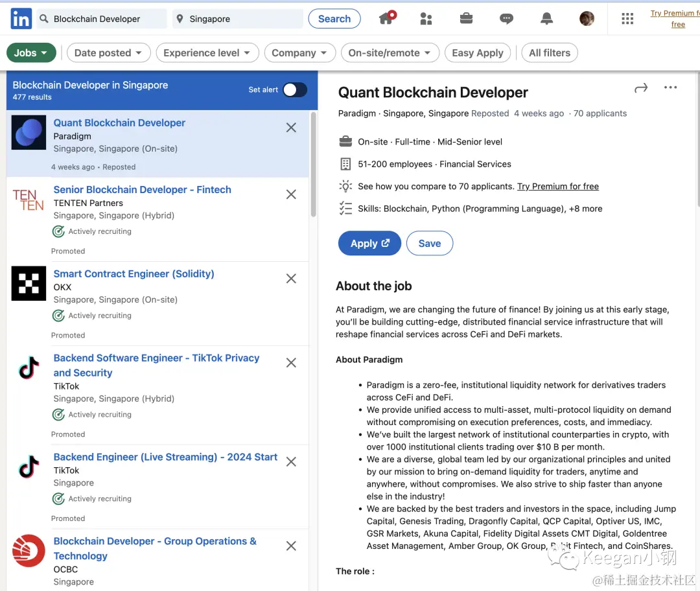Open the profile avatar menu

pos(587,18)
